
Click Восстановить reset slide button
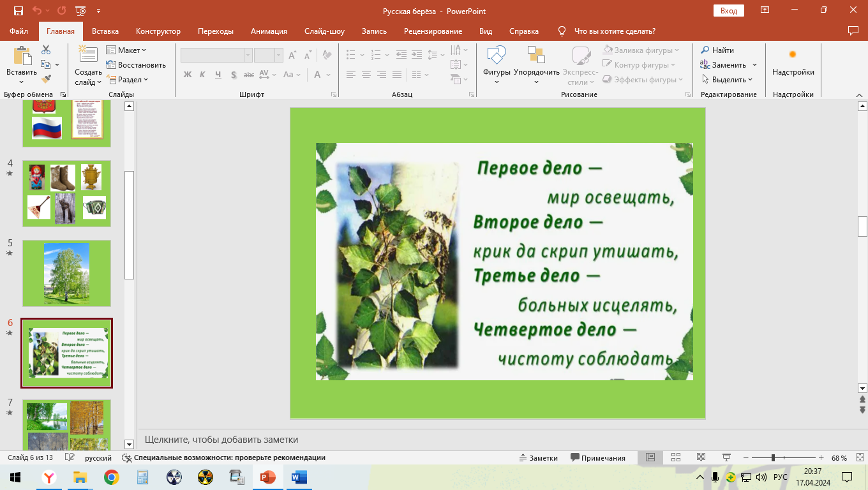[x=136, y=64]
